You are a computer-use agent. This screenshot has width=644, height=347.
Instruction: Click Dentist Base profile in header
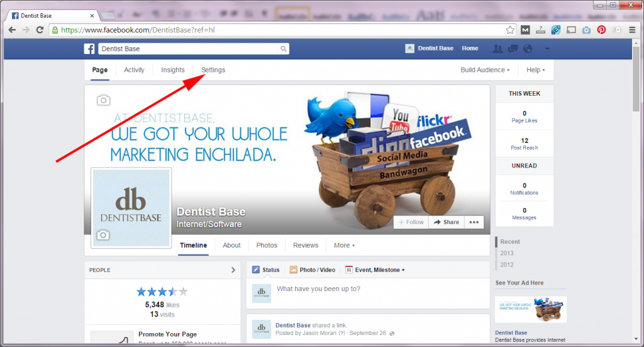tap(429, 48)
